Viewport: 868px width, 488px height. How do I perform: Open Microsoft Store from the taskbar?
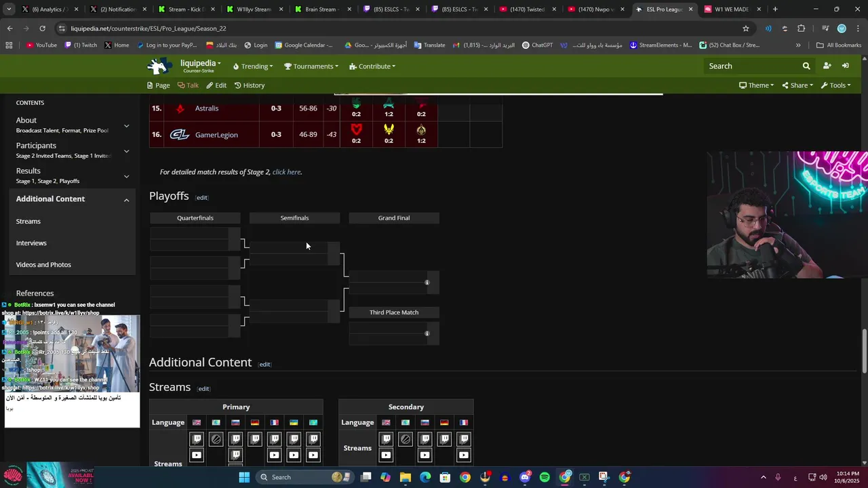tap(445, 477)
